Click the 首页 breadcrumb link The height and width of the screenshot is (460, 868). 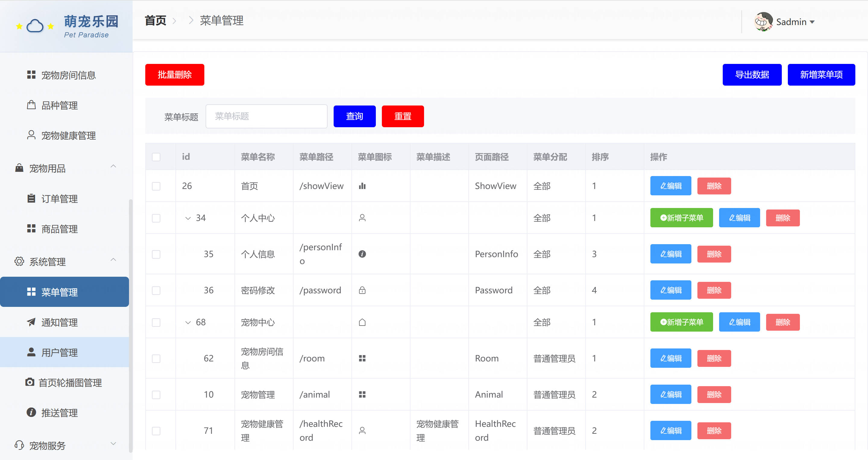(x=155, y=20)
